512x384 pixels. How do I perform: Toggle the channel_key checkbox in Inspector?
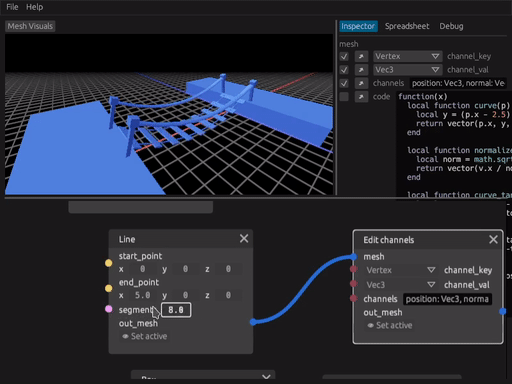tap(344, 56)
